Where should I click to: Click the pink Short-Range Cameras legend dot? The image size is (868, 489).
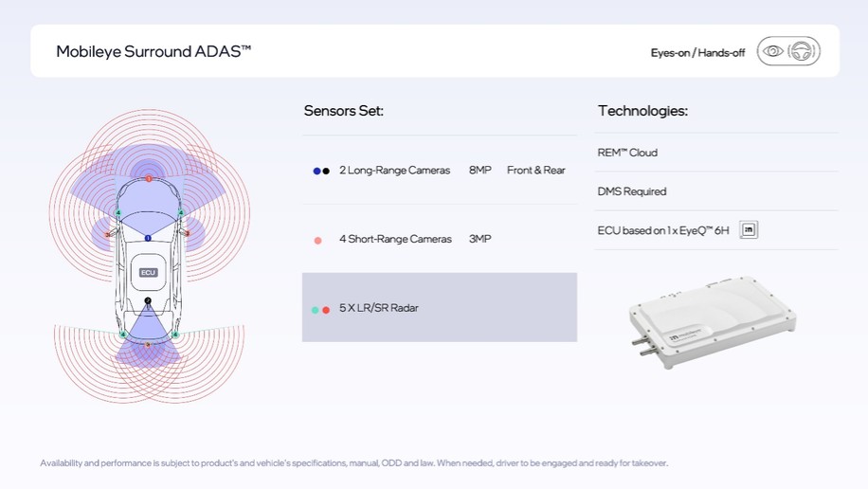pyautogui.click(x=317, y=240)
